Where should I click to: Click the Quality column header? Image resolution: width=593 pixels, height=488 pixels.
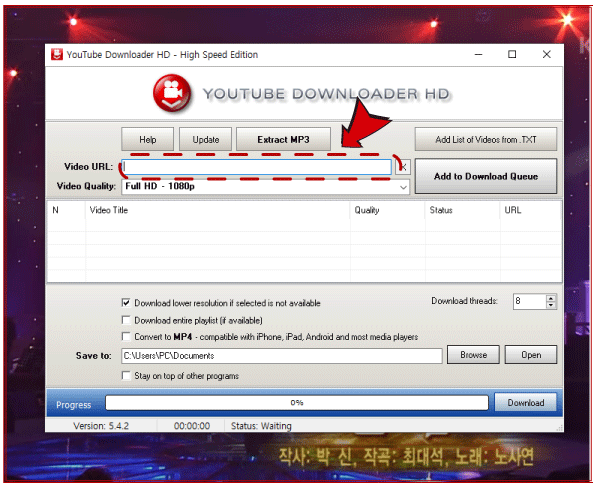pyautogui.click(x=388, y=210)
